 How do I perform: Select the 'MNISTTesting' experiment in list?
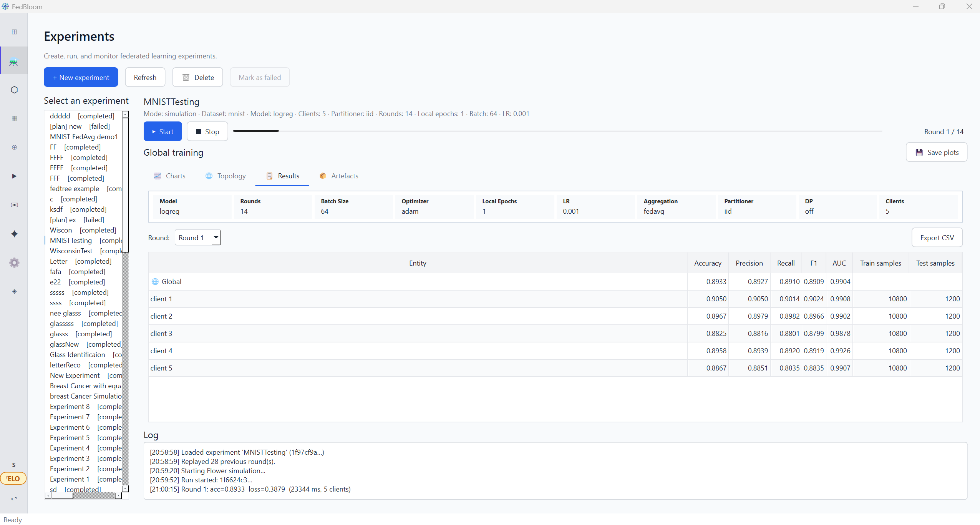pyautogui.click(x=83, y=240)
